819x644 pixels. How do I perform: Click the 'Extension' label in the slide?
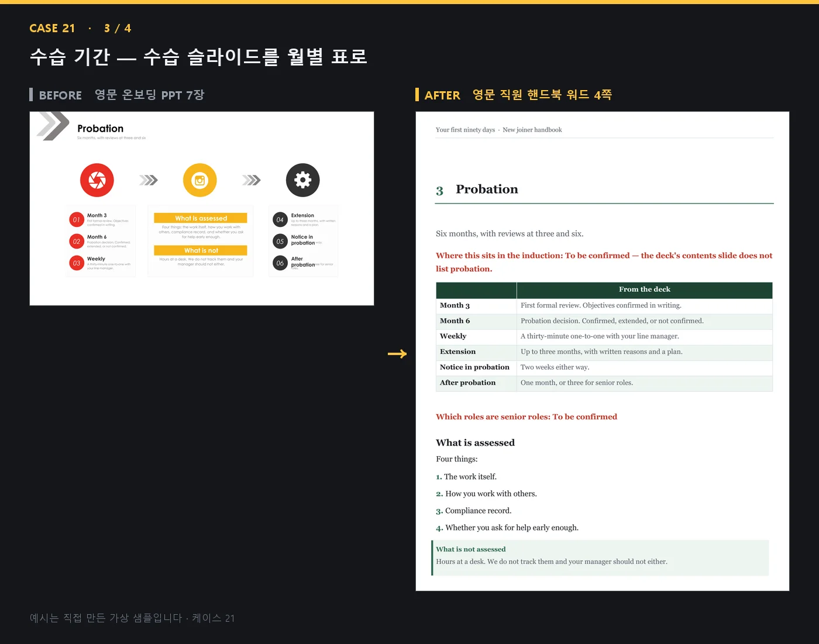click(302, 215)
